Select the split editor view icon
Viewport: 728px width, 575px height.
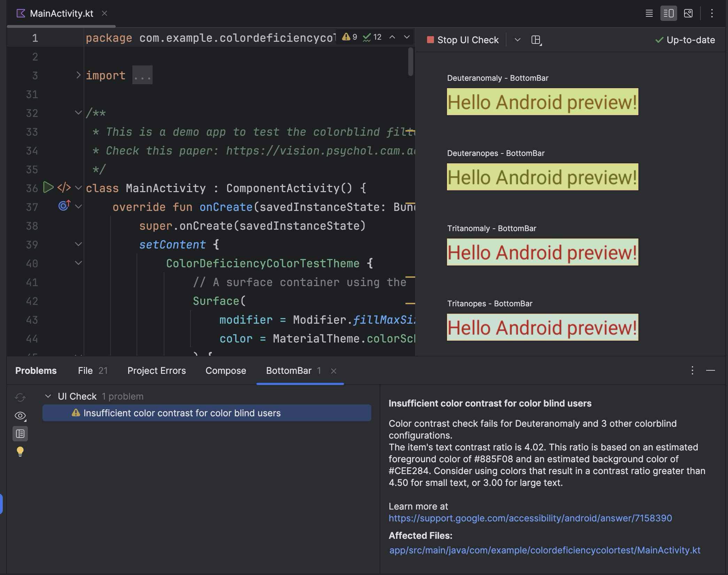click(668, 14)
